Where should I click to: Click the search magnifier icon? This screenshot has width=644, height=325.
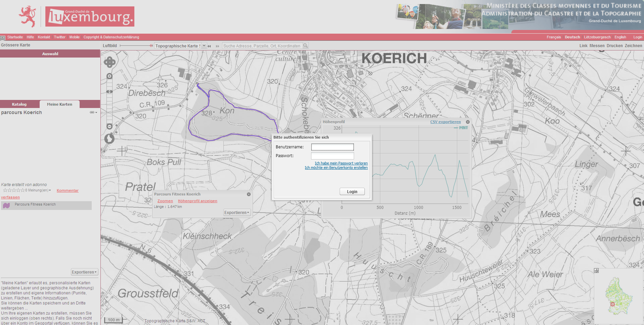pos(305,46)
